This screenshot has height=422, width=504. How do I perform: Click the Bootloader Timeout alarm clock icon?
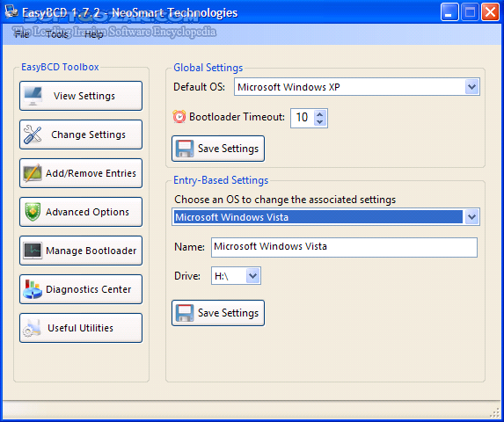point(179,117)
